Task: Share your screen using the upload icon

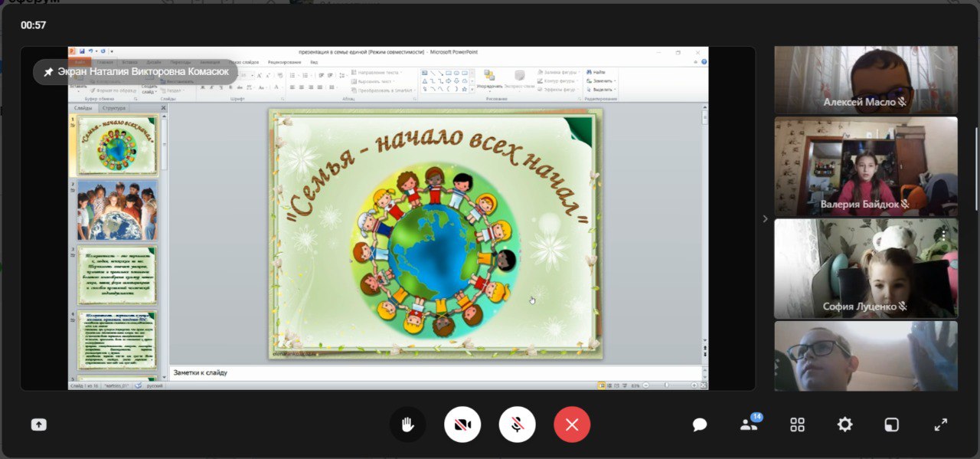Action: pyautogui.click(x=39, y=425)
